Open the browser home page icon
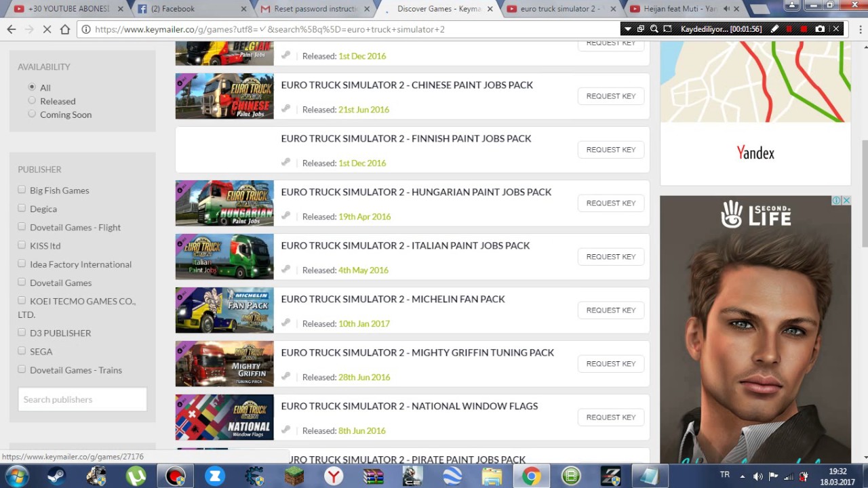The width and height of the screenshot is (868, 488). point(65,29)
